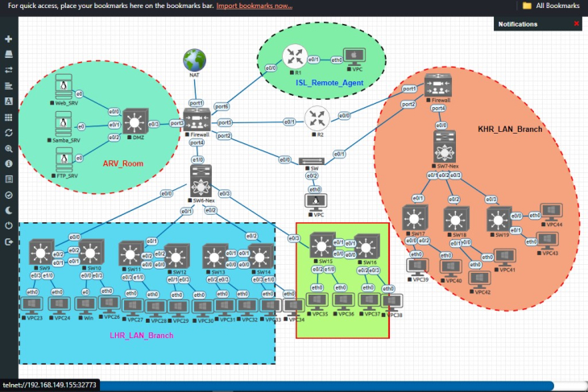Select the DMZ switch node
The height and width of the screenshot is (392, 588).
click(x=135, y=122)
